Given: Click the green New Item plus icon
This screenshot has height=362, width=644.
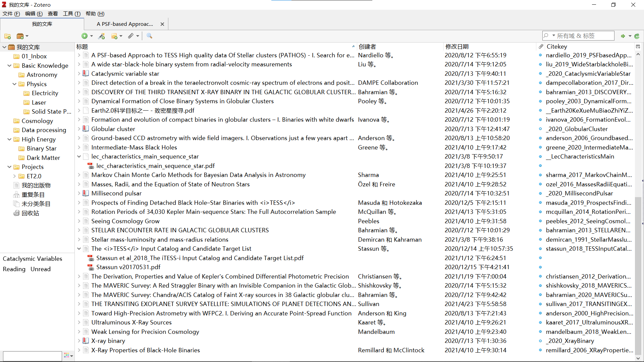Looking at the screenshot, I should click(x=85, y=36).
